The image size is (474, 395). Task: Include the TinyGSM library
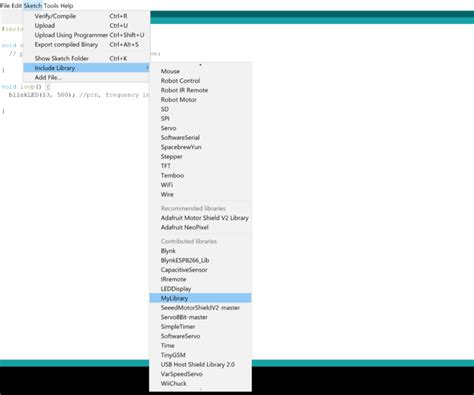[200, 355]
